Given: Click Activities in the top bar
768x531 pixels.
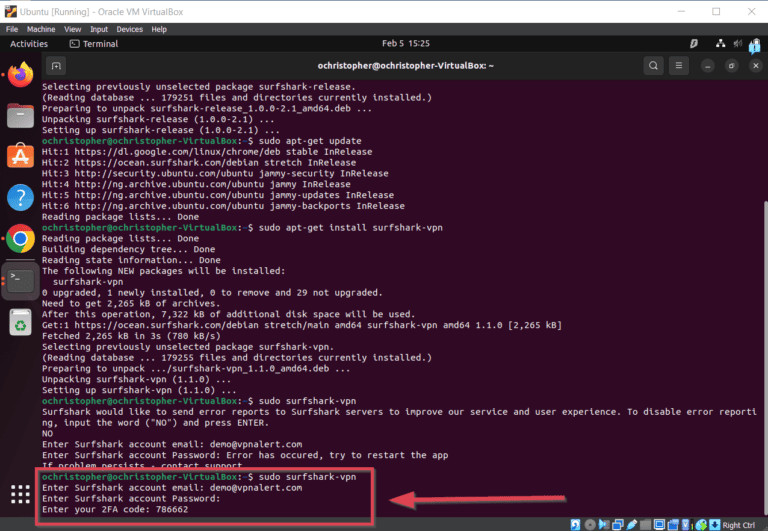Looking at the screenshot, I should click(x=29, y=44).
